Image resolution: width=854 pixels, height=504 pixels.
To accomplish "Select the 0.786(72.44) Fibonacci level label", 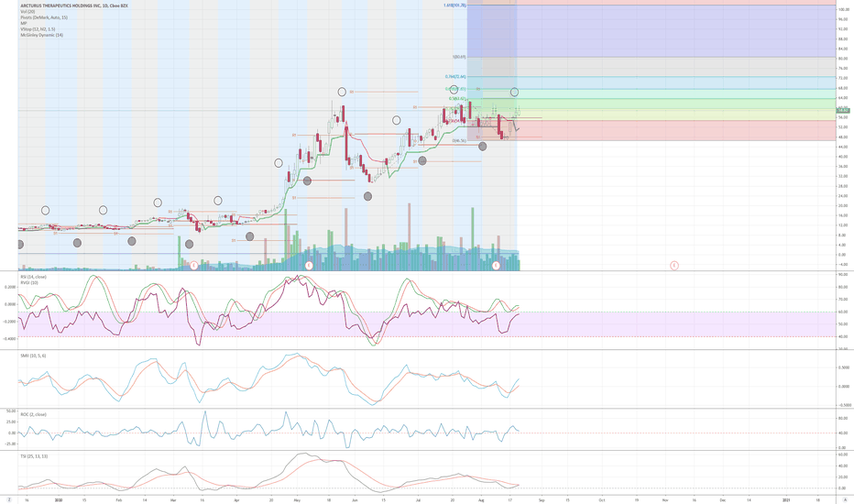I will click(455, 77).
